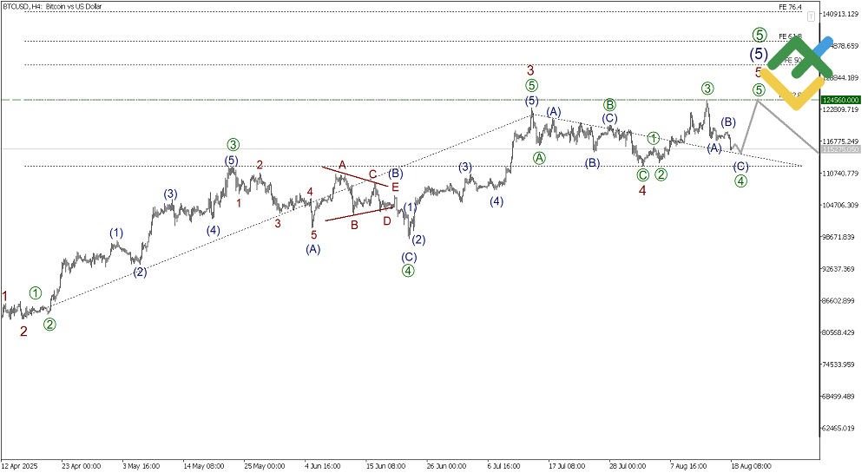Click the '25 May 00:00' time axis label
Image resolution: width=868 pixels, height=473 pixels.
pos(265,466)
